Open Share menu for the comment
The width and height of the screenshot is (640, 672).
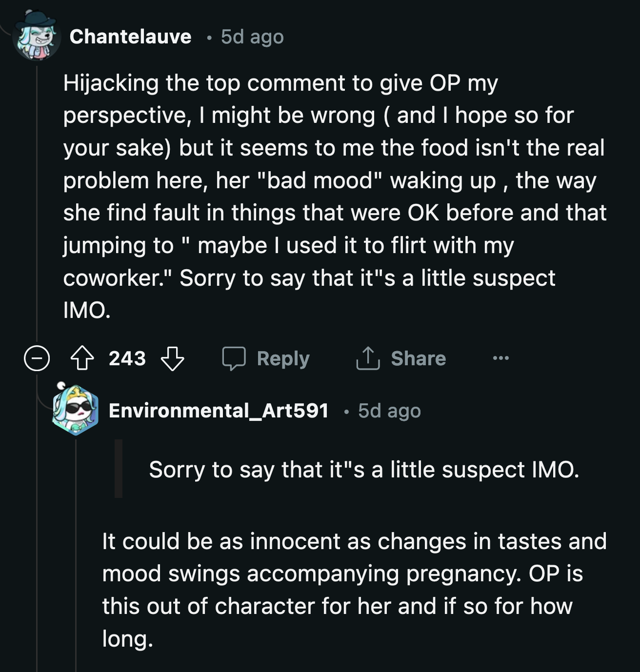(418, 358)
